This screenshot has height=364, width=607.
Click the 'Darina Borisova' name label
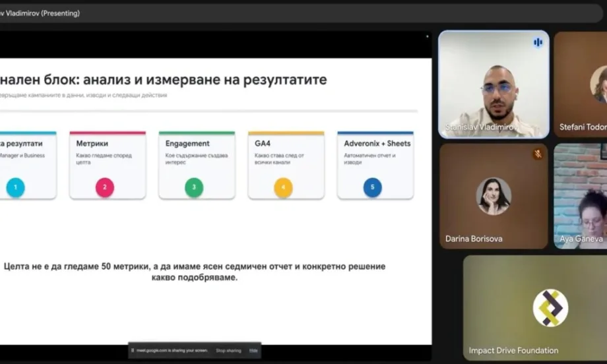point(474,239)
